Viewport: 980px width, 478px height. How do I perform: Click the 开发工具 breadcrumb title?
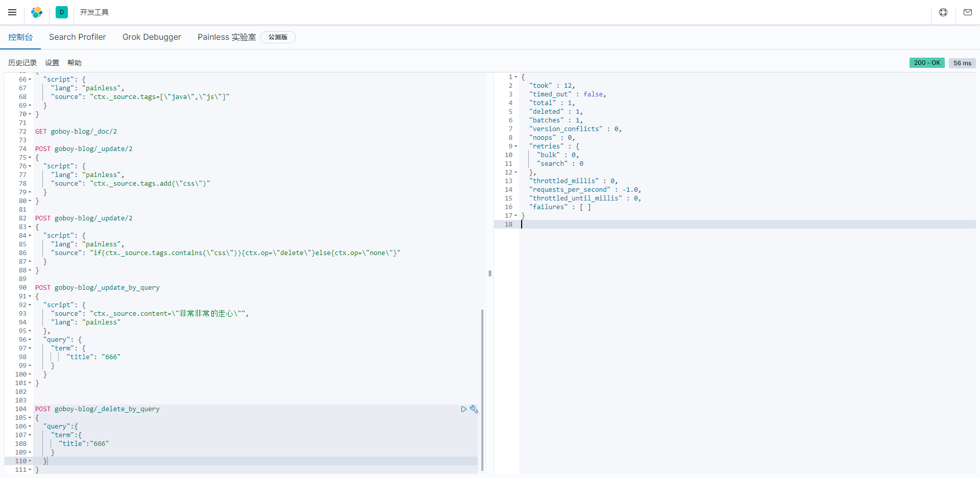[94, 12]
